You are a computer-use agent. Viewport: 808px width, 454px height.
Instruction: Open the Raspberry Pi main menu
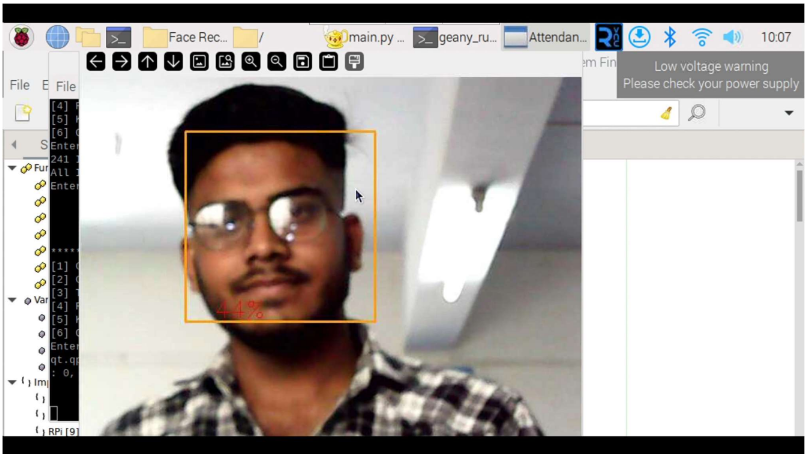(21, 37)
